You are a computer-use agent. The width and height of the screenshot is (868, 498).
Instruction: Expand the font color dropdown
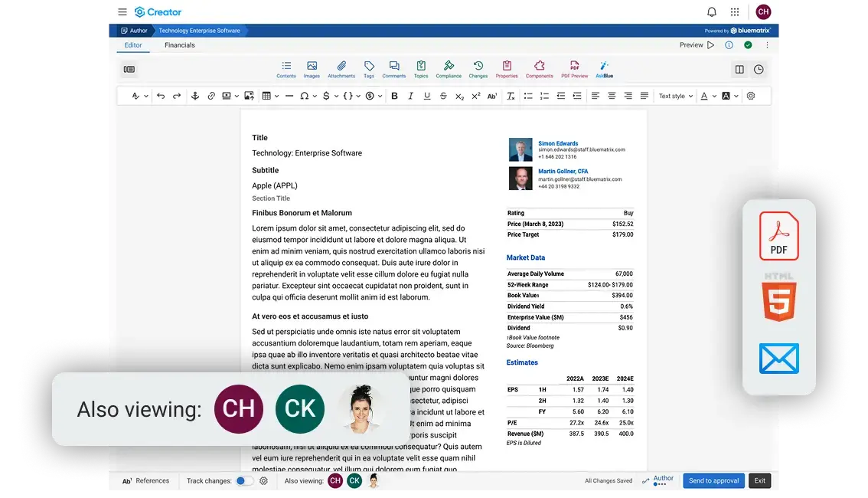tap(714, 96)
